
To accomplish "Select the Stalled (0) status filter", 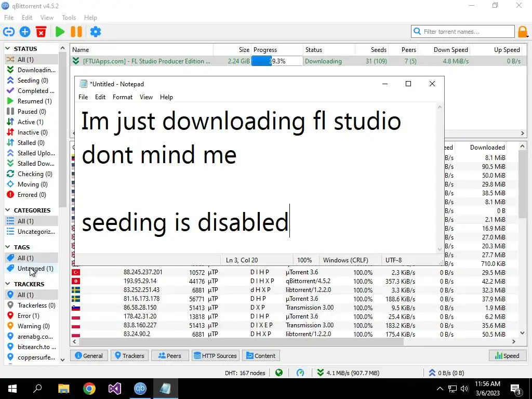I will point(31,143).
